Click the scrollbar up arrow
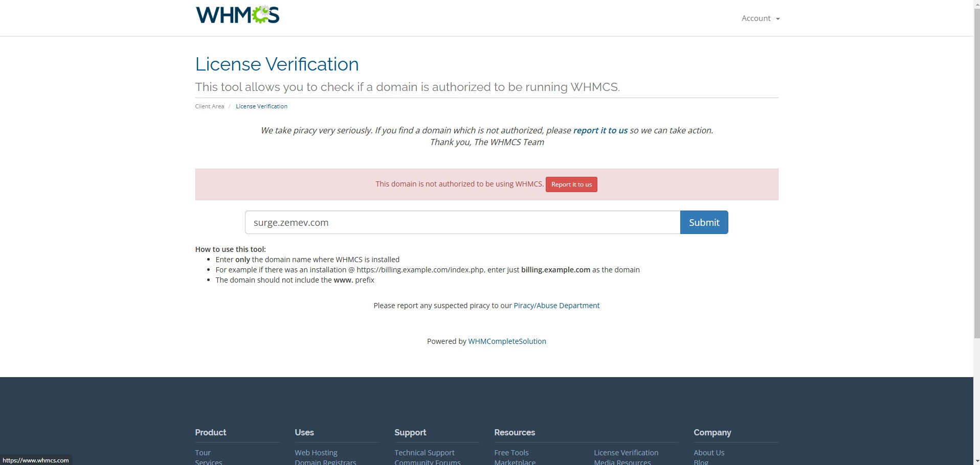 tap(977, 4)
